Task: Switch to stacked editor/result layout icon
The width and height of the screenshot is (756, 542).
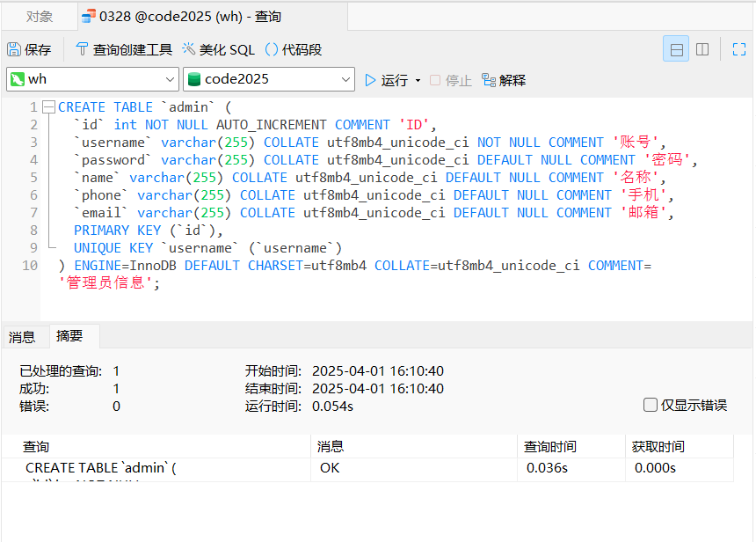Action: (676, 49)
